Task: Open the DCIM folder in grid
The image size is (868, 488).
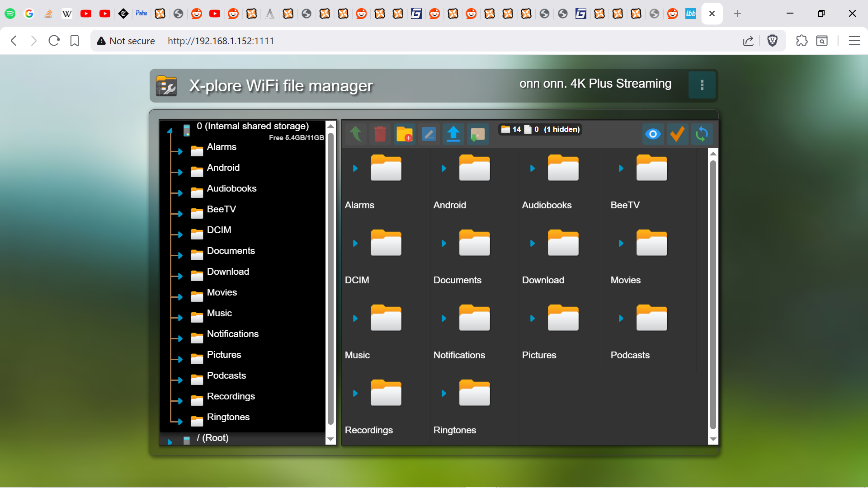Action: pyautogui.click(x=386, y=243)
